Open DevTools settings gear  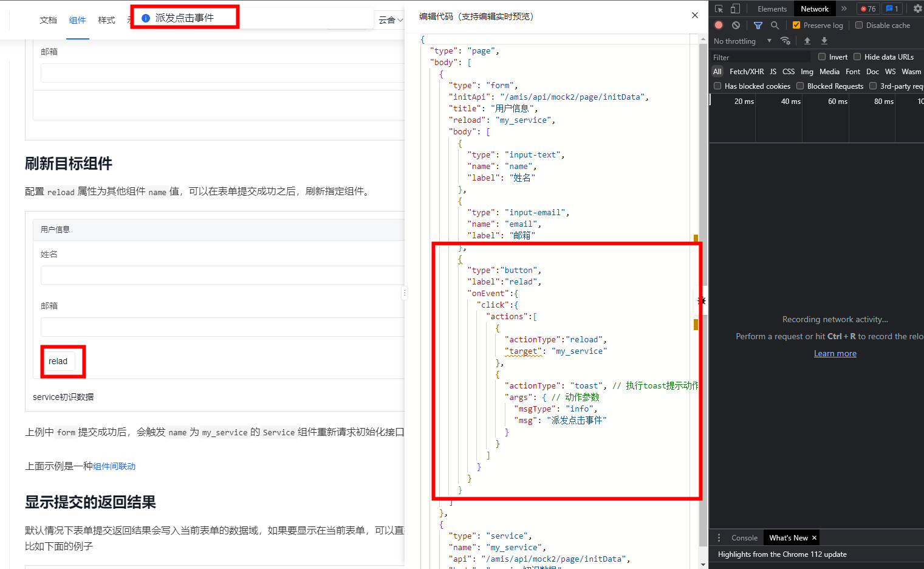[x=917, y=9]
